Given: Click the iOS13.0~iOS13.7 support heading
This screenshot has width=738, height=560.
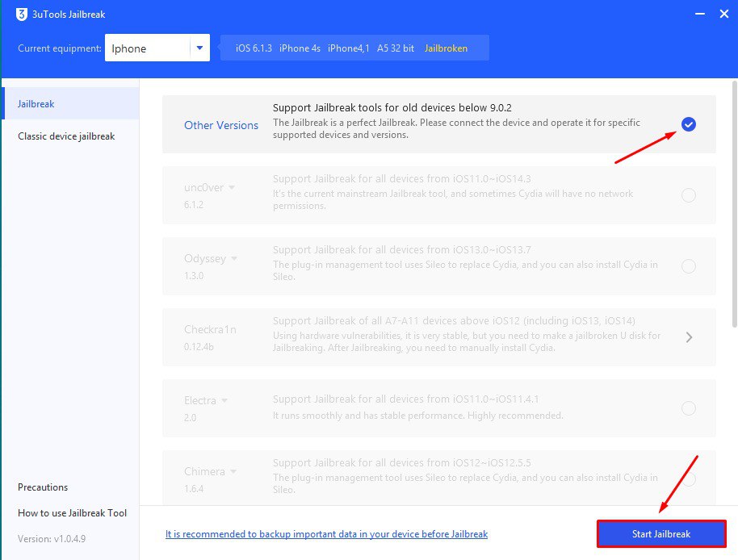Looking at the screenshot, I should [x=402, y=249].
